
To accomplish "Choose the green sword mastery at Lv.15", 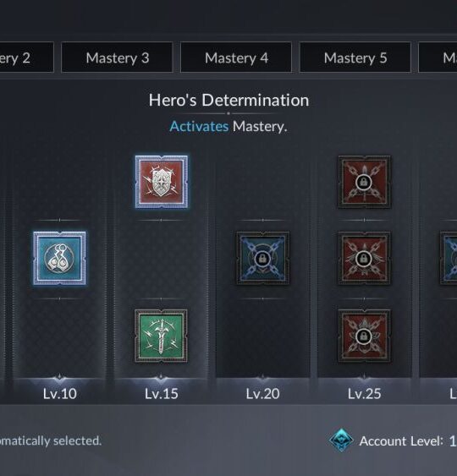I will click(161, 336).
